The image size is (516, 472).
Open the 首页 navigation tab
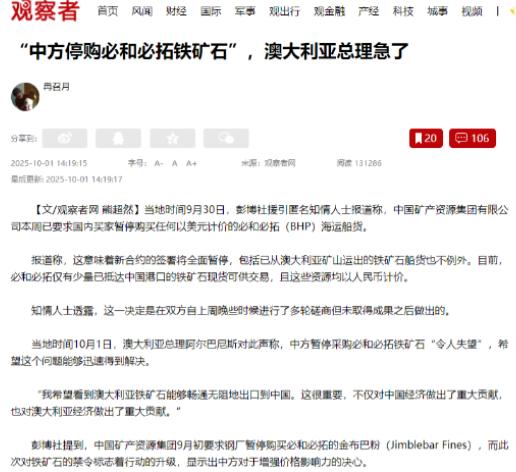click(108, 11)
